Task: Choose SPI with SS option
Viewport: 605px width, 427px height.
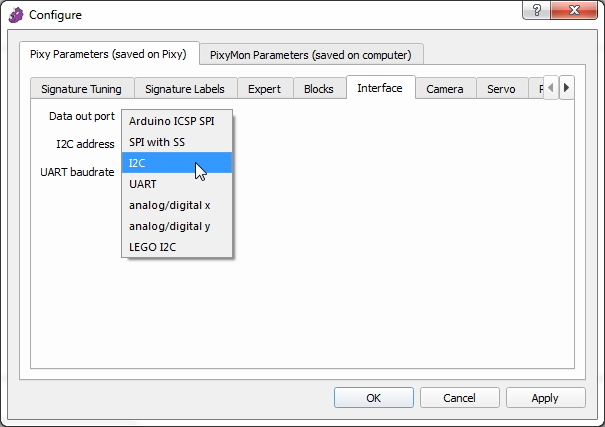Action: pos(157,142)
